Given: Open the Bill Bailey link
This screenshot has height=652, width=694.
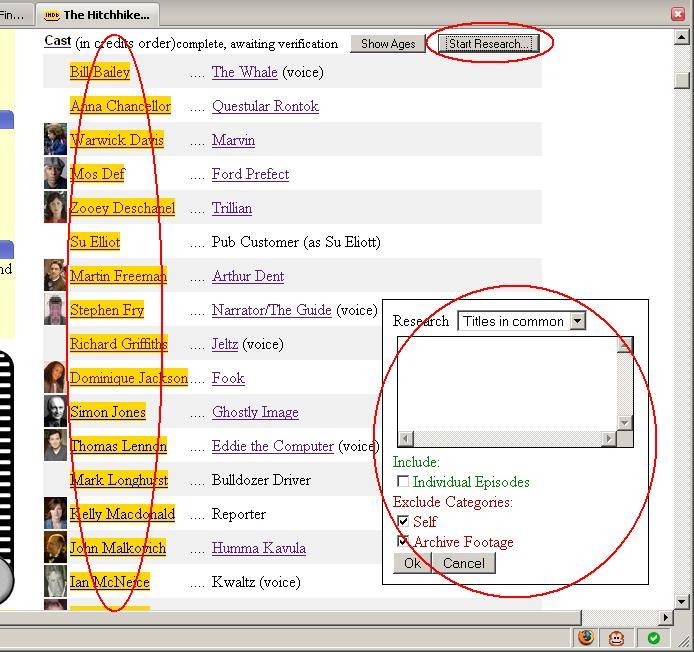Looking at the screenshot, I should 100,72.
